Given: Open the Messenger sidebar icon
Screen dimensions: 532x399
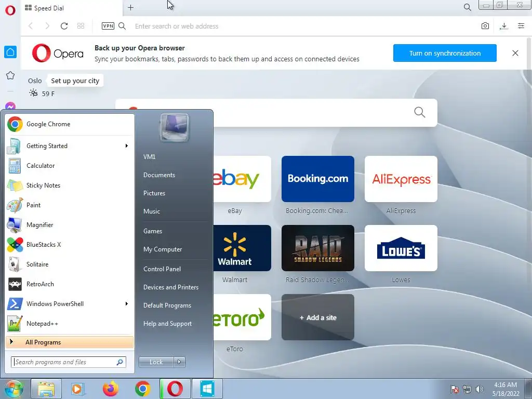Looking at the screenshot, I should [10, 106].
